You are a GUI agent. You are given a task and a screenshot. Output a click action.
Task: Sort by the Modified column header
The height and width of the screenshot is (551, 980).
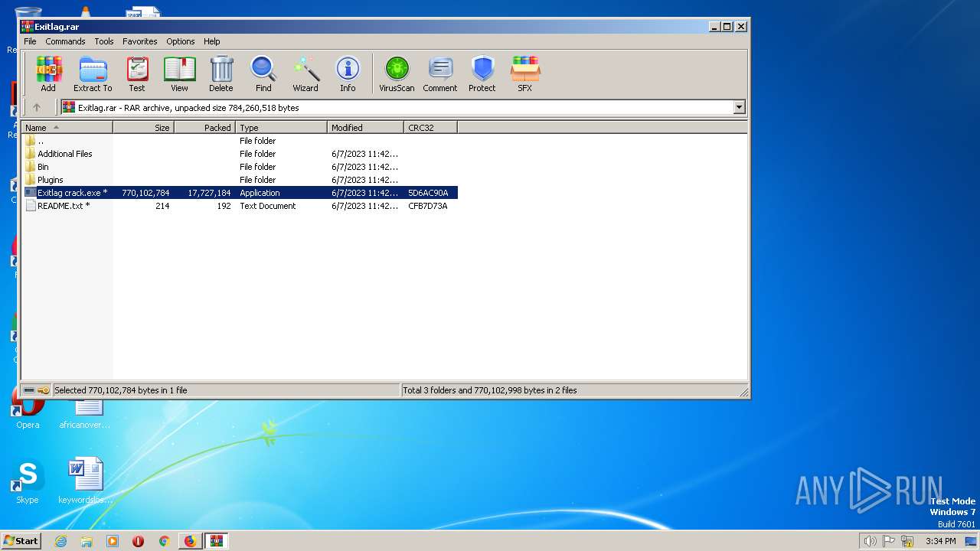(x=366, y=128)
